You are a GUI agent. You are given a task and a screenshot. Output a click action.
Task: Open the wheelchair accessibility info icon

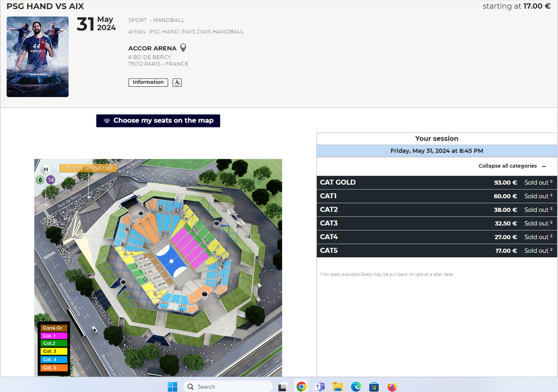click(177, 83)
